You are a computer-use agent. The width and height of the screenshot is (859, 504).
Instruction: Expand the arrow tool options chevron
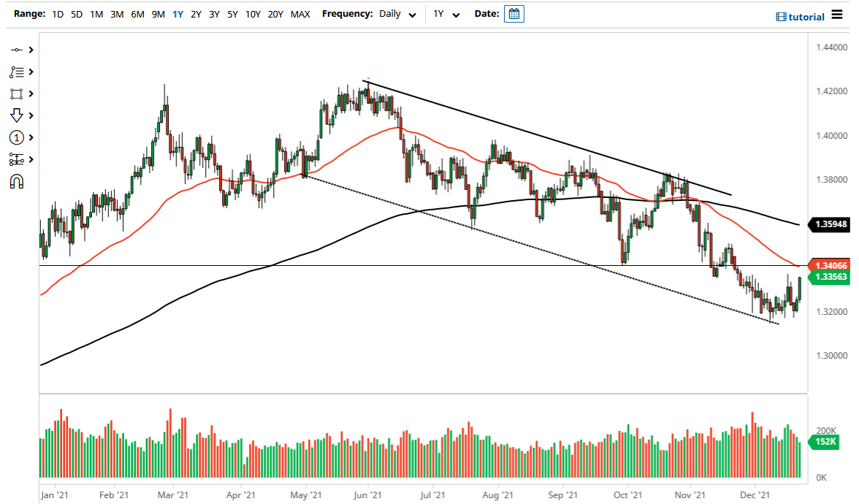click(x=31, y=115)
